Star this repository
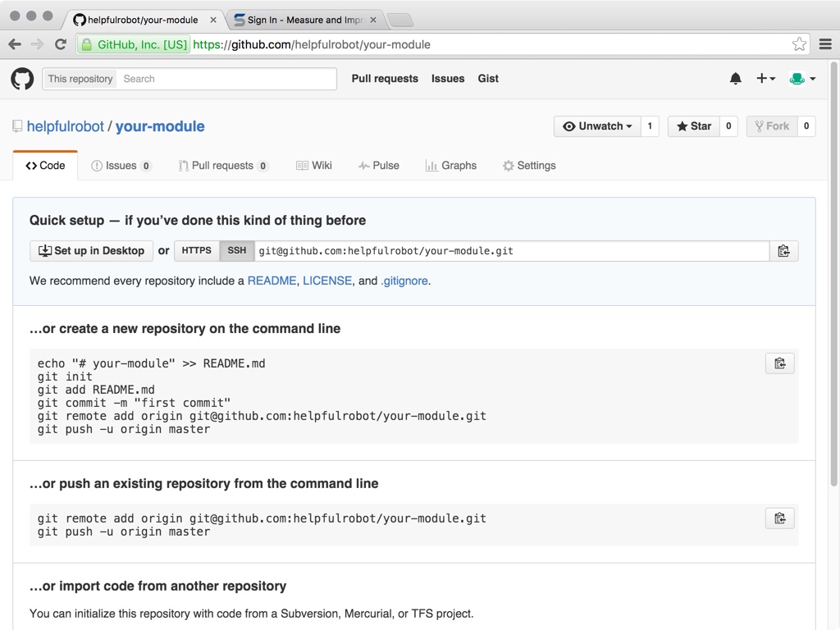 [694, 126]
